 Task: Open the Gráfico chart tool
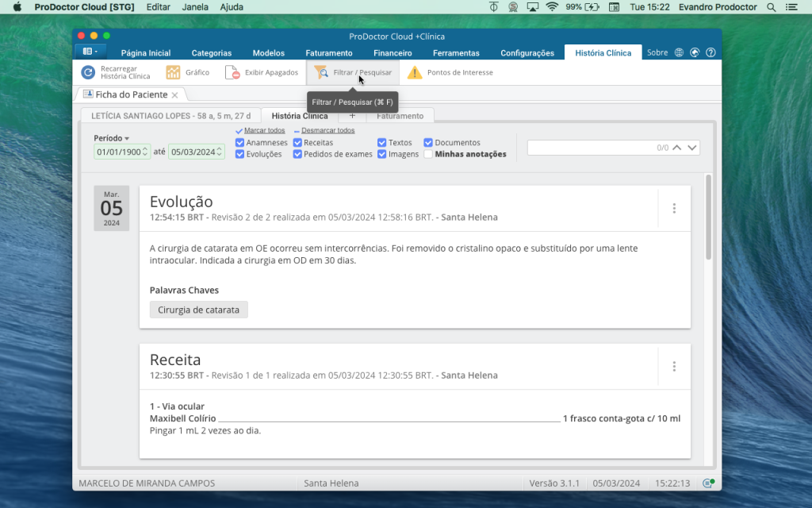coord(187,72)
